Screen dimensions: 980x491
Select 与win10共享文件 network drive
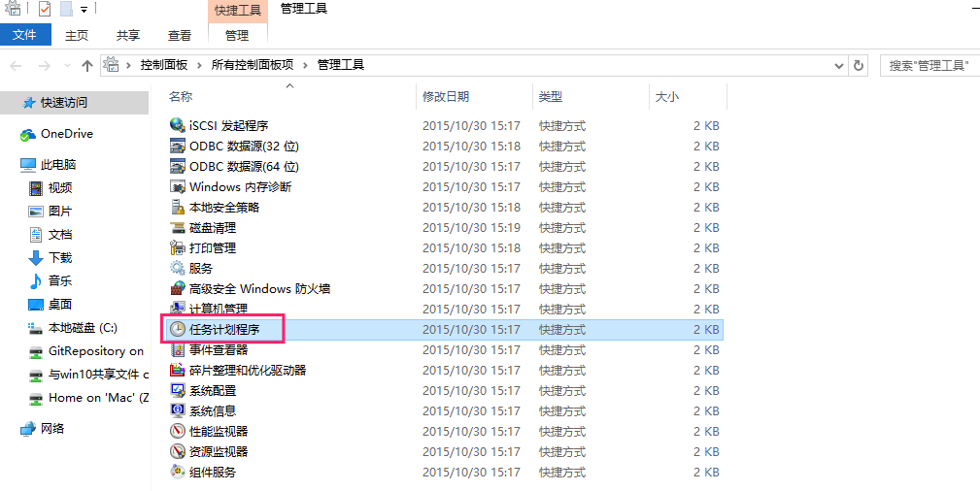(99, 375)
